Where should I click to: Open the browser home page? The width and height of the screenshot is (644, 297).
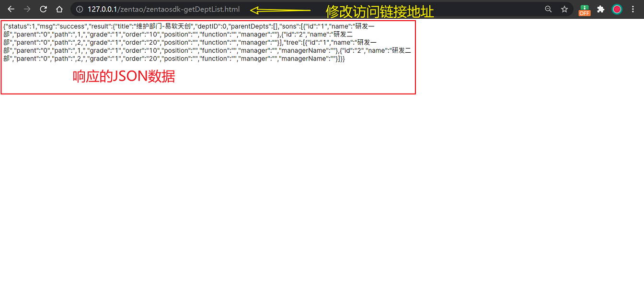click(59, 9)
